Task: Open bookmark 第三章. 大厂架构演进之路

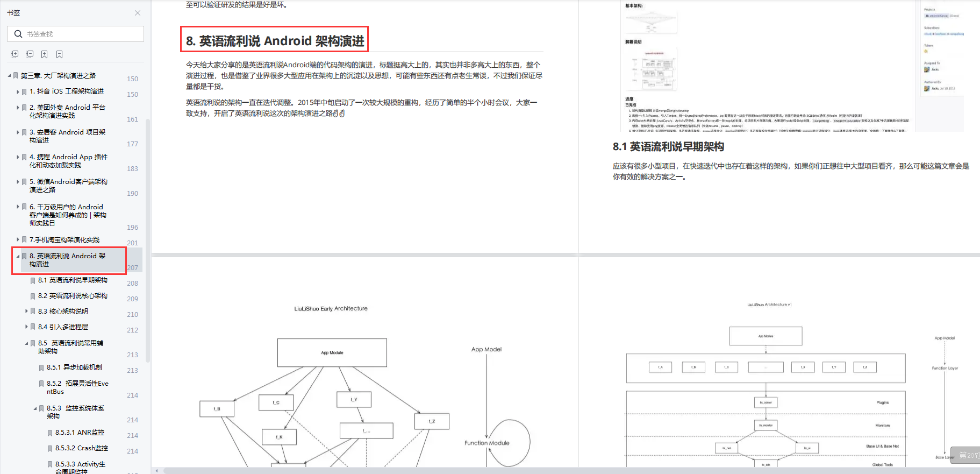Action: coord(58,75)
